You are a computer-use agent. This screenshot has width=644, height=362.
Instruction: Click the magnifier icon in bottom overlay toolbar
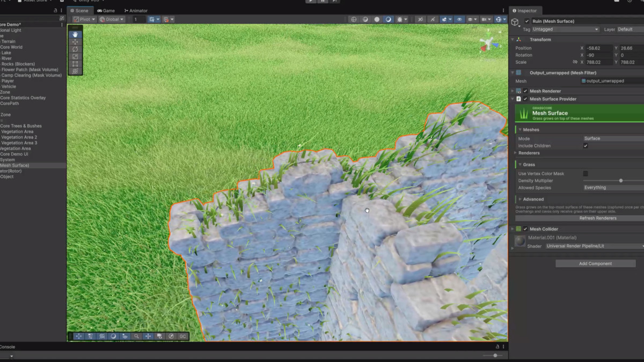(136, 336)
